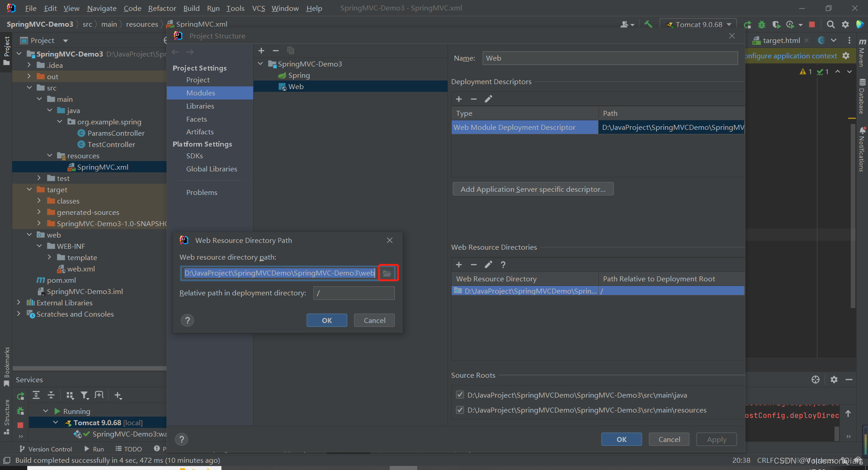This screenshot has height=470, width=868.
Task: Open the File menu
Action: 31,8
